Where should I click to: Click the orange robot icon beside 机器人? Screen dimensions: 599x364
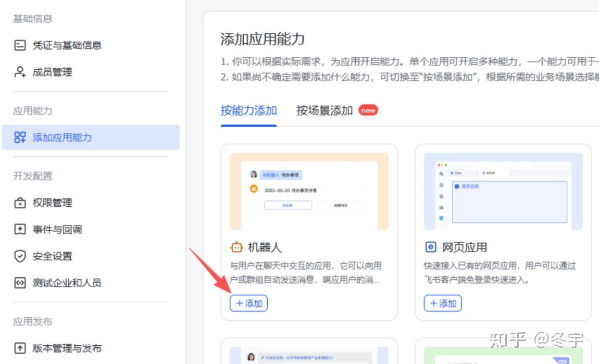click(x=236, y=247)
